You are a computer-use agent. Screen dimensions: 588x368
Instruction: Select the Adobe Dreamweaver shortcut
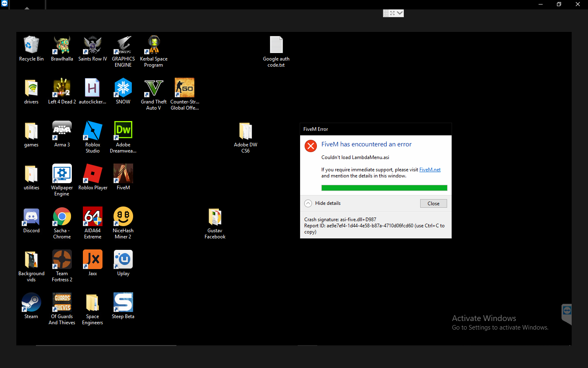123,137
